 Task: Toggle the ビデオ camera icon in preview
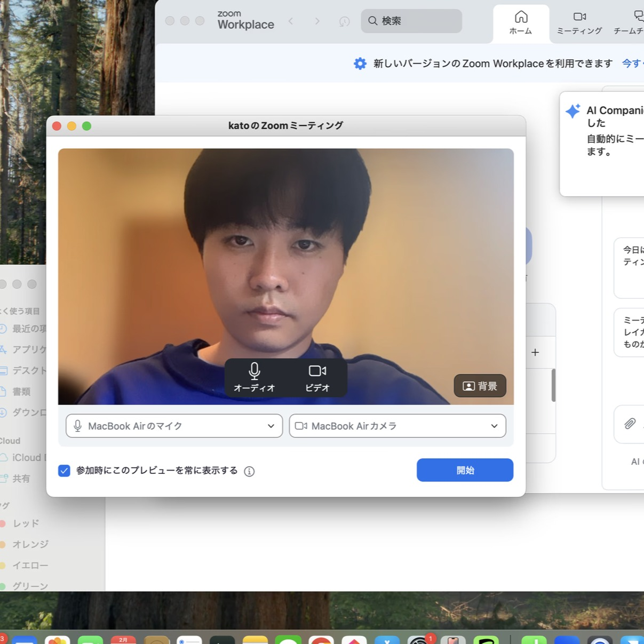pos(317,377)
